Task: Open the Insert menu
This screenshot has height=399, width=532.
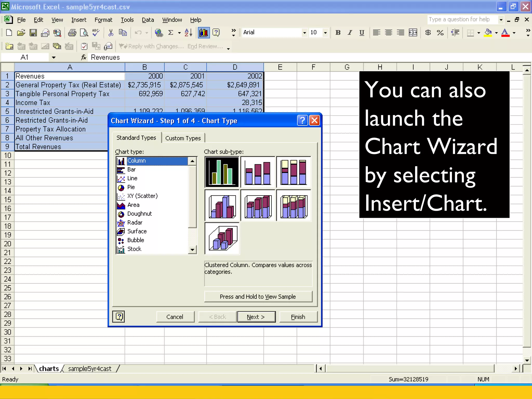Action: coord(78,20)
